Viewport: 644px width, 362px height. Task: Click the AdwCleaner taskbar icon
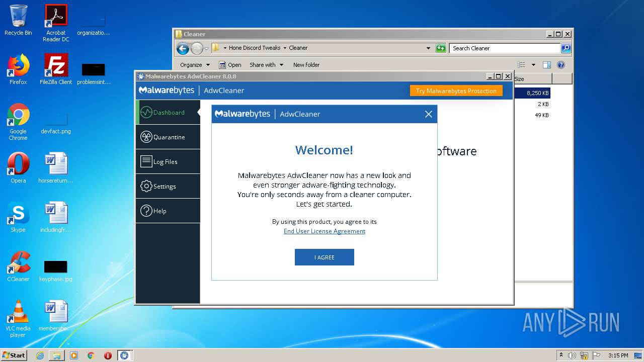(124, 355)
